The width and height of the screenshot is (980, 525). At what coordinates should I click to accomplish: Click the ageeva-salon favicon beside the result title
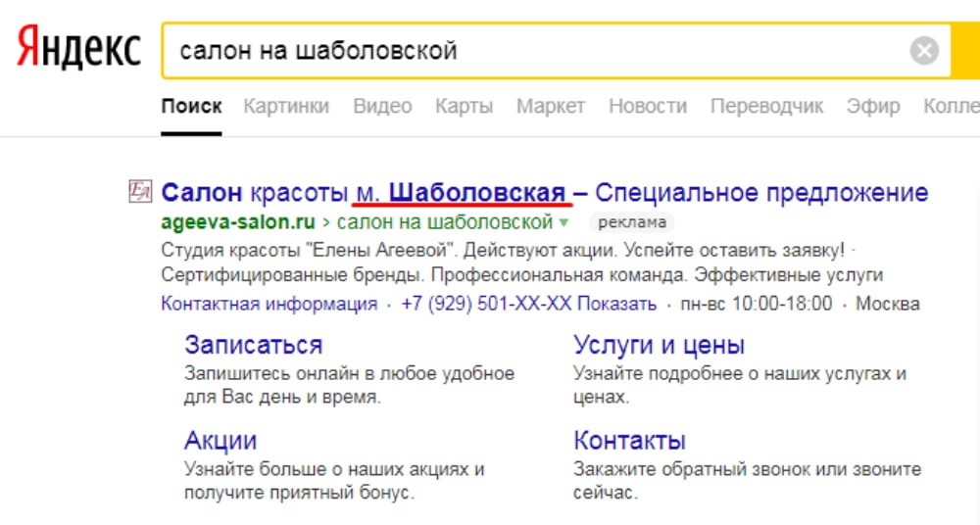(x=140, y=191)
